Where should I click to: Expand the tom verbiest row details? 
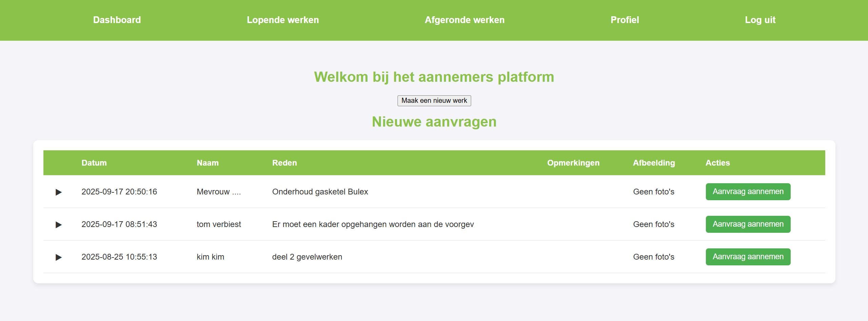click(59, 225)
